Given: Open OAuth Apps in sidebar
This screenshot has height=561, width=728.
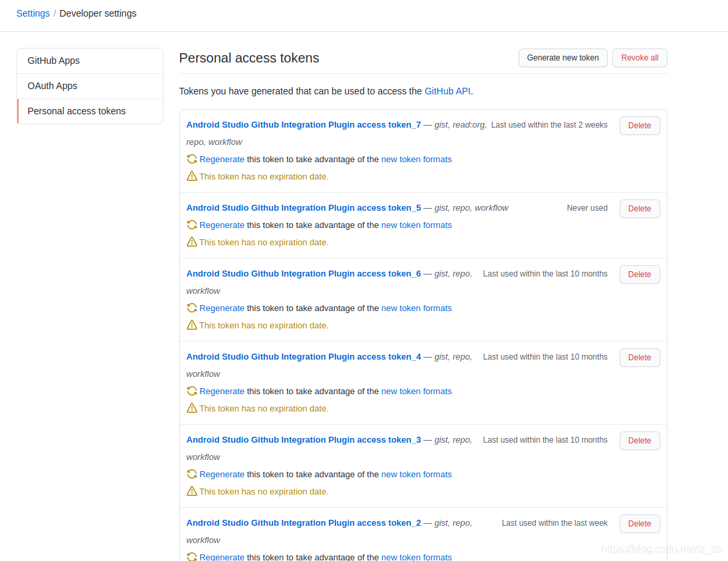Looking at the screenshot, I should [x=90, y=86].
